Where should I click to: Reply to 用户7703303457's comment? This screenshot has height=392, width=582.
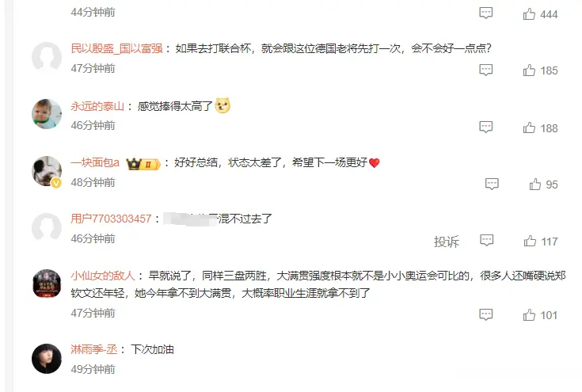(487, 240)
